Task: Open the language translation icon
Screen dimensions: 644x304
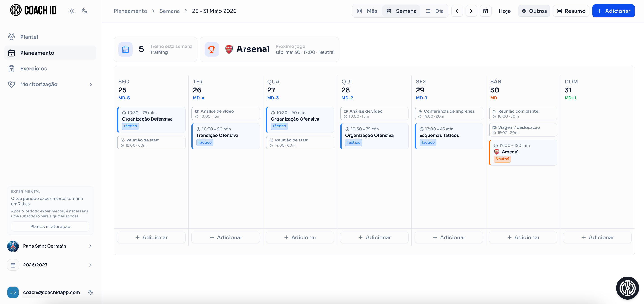Action: 85,11
